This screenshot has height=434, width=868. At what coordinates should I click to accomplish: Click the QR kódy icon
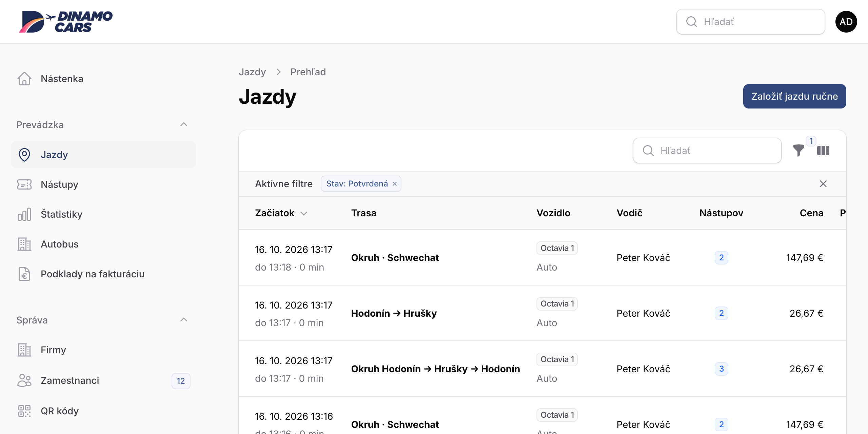(x=24, y=411)
